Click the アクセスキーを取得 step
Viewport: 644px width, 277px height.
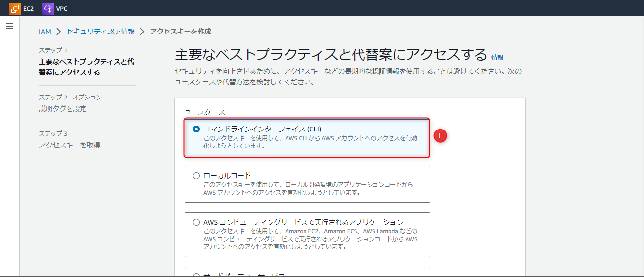[x=69, y=145]
